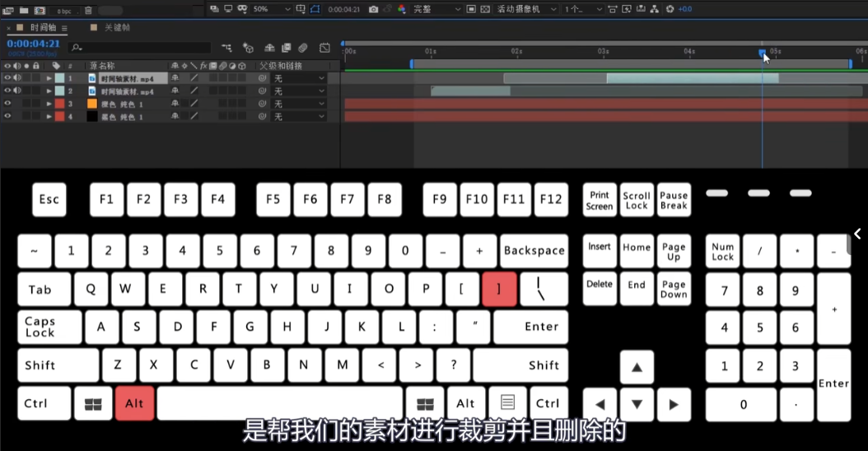Switch to the 关键帧 timeline tab
The height and width of the screenshot is (451, 868).
click(x=117, y=28)
